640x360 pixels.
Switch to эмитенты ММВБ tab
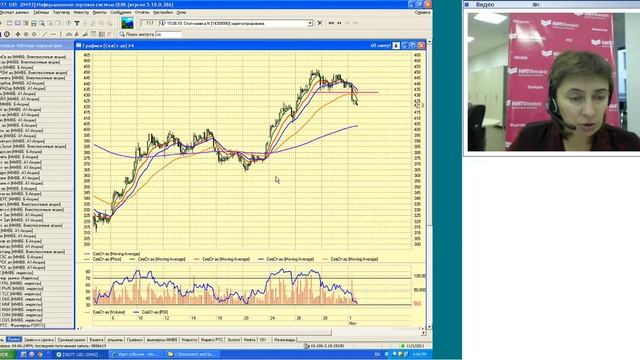(x=162, y=340)
